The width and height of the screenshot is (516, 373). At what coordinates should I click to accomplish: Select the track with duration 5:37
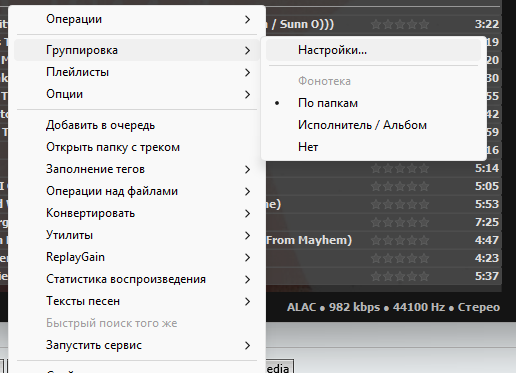[384, 276]
